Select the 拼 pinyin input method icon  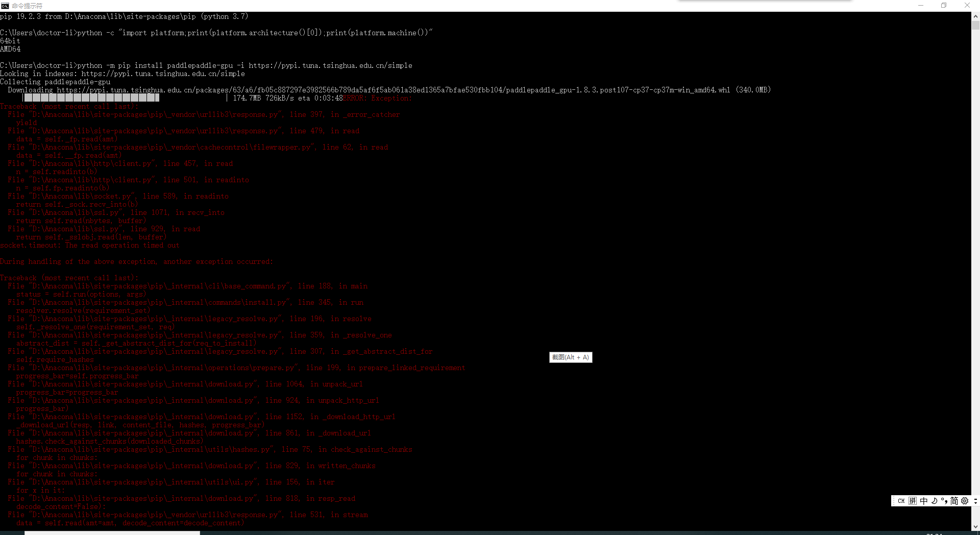[913, 501]
